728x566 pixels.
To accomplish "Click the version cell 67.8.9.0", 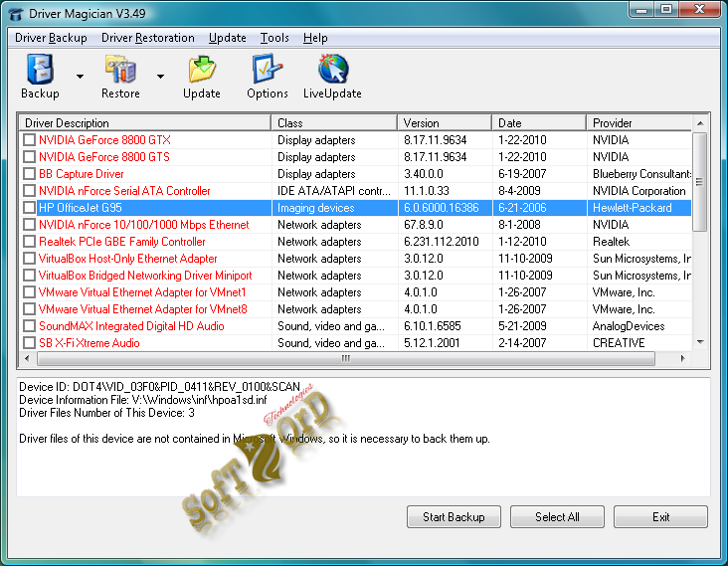I will click(x=423, y=225).
